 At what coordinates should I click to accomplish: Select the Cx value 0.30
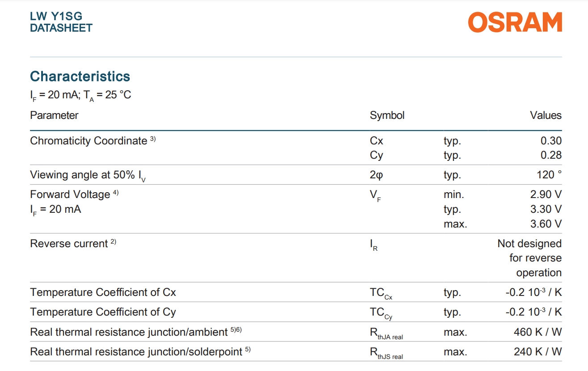tap(551, 141)
